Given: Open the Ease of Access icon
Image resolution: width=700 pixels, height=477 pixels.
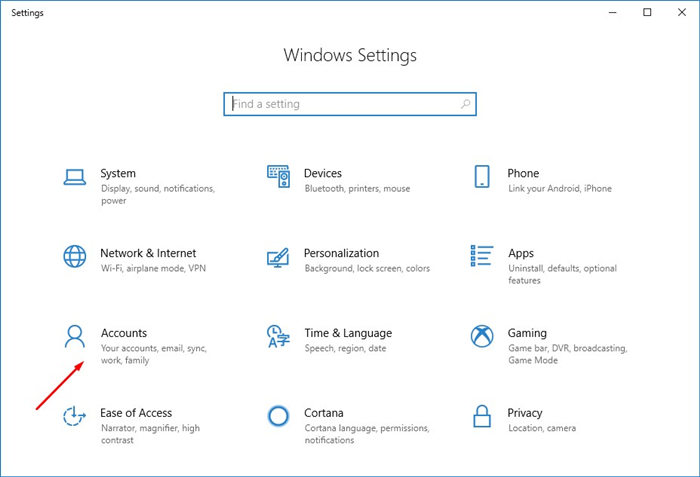Looking at the screenshot, I should pos(74,416).
